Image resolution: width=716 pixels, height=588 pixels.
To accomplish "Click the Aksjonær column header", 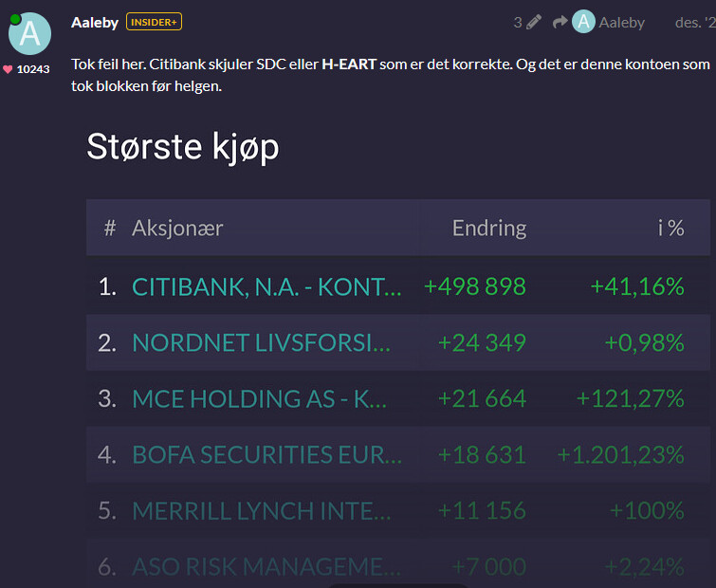I will [x=177, y=228].
